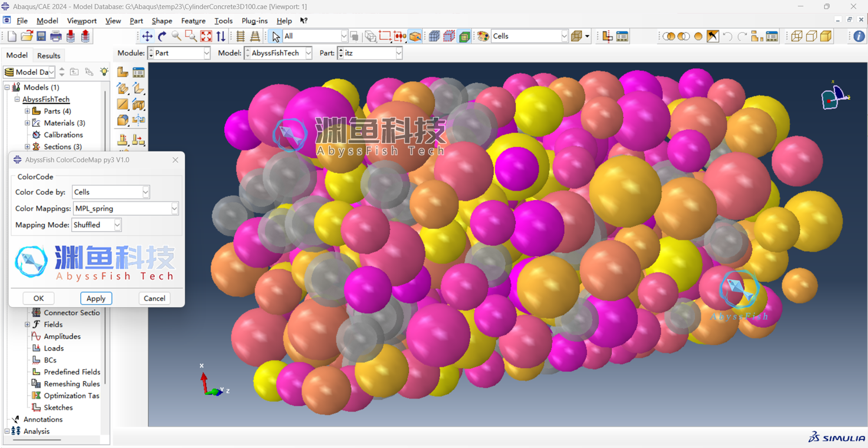Viewport: 868px width, 448px height.
Task: Select the Calibrations tree item
Action: tap(63, 135)
